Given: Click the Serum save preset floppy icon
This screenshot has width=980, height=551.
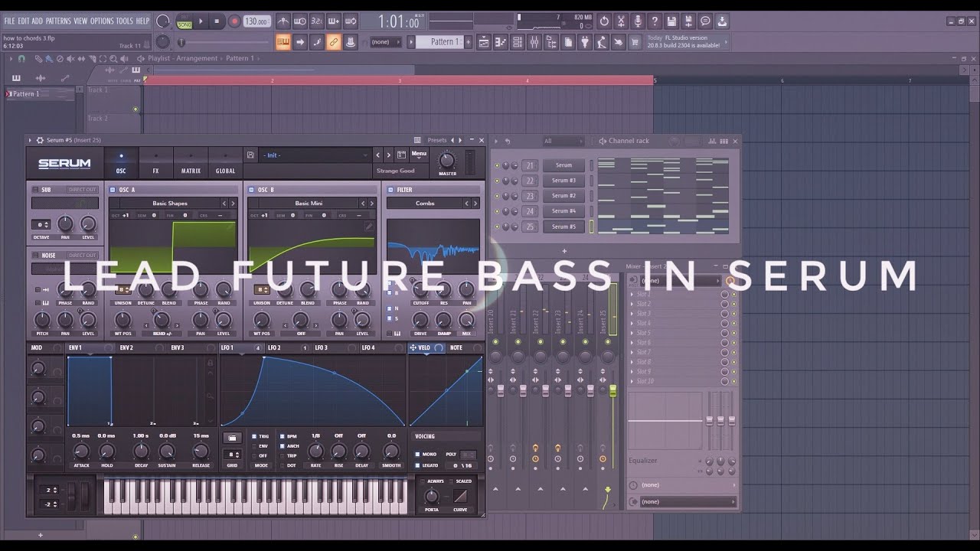Looking at the screenshot, I should pyautogui.click(x=250, y=155).
